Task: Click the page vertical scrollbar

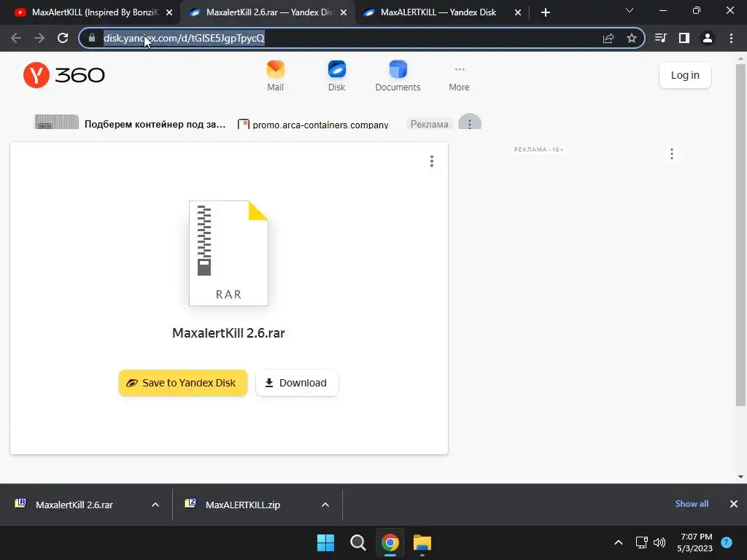Action: 740,234
